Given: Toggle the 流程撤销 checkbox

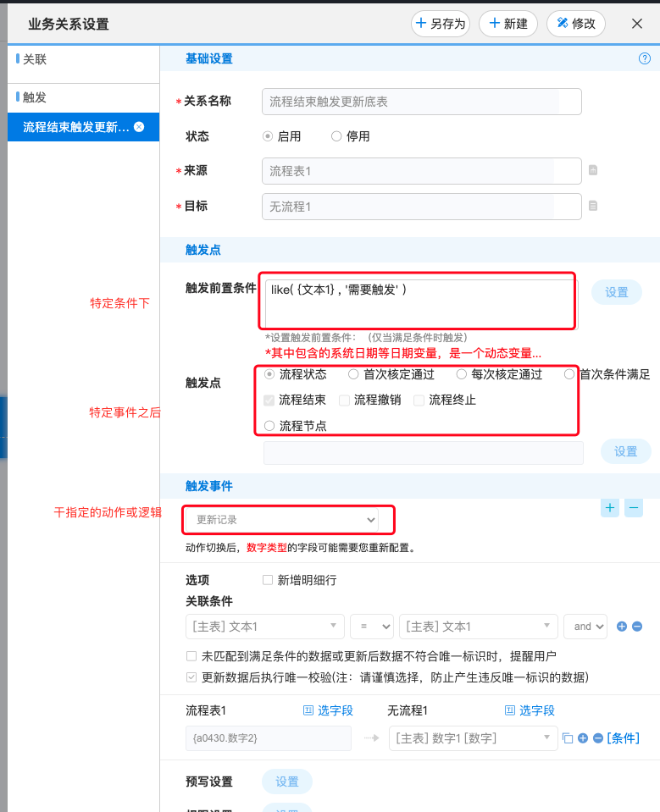Looking at the screenshot, I should 344,400.
